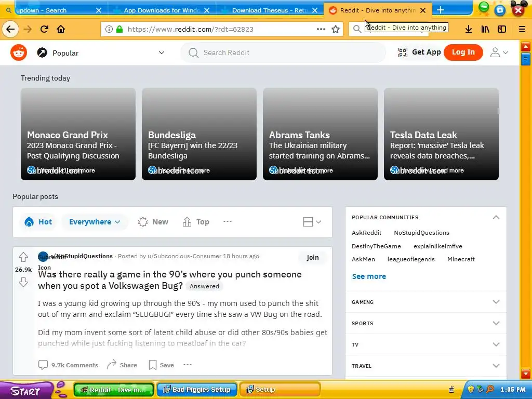This screenshot has height=399, width=532.
Task: Click the browser forward arrow
Action: click(x=28, y=29)
